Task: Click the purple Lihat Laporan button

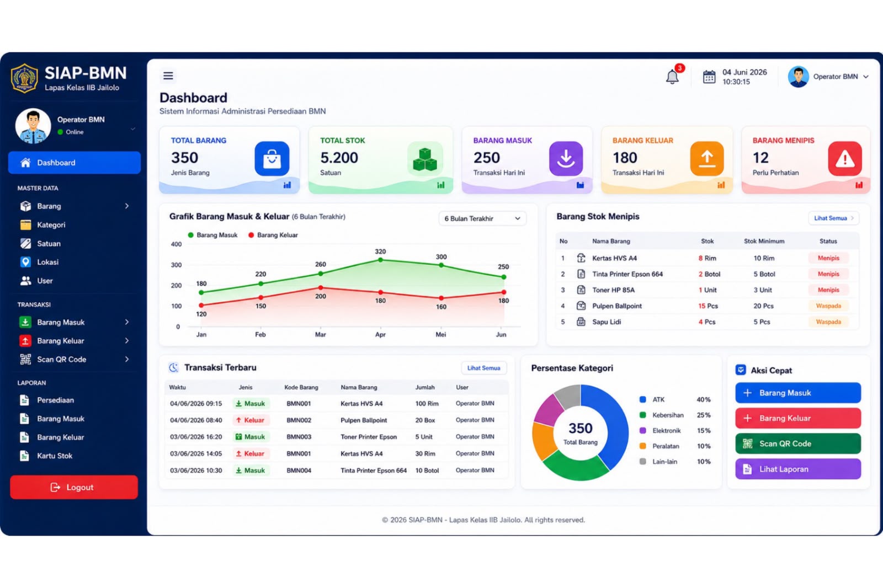Action: click(x=798, y=469)
